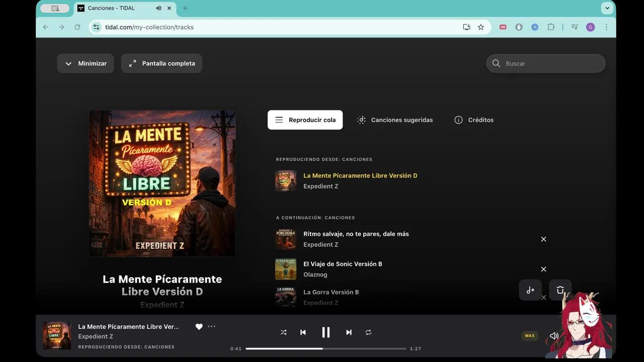Click the tidal.com address bar URL

click(149, 27)
